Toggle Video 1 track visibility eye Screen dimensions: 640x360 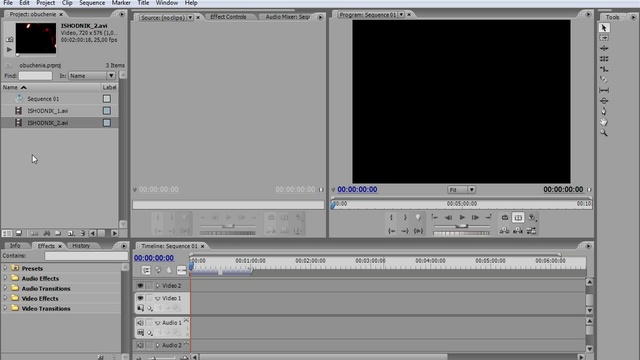140,298
